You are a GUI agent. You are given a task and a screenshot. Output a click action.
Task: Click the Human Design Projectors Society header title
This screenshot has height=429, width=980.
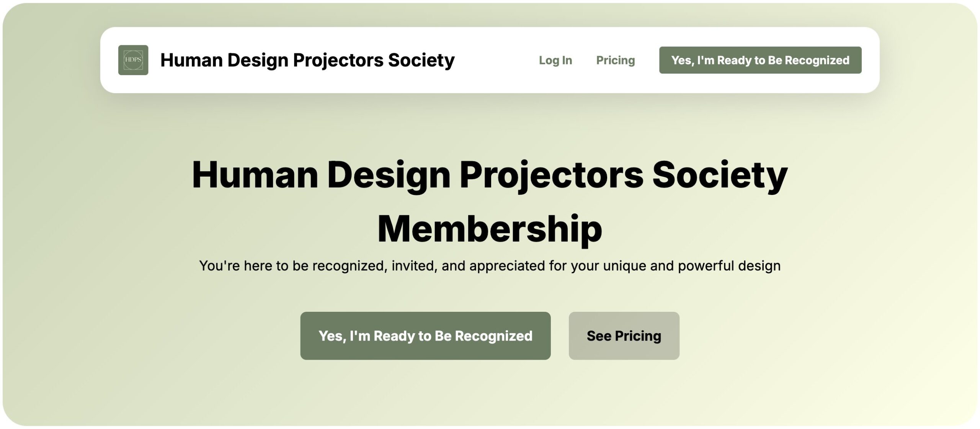pos(307,60)
